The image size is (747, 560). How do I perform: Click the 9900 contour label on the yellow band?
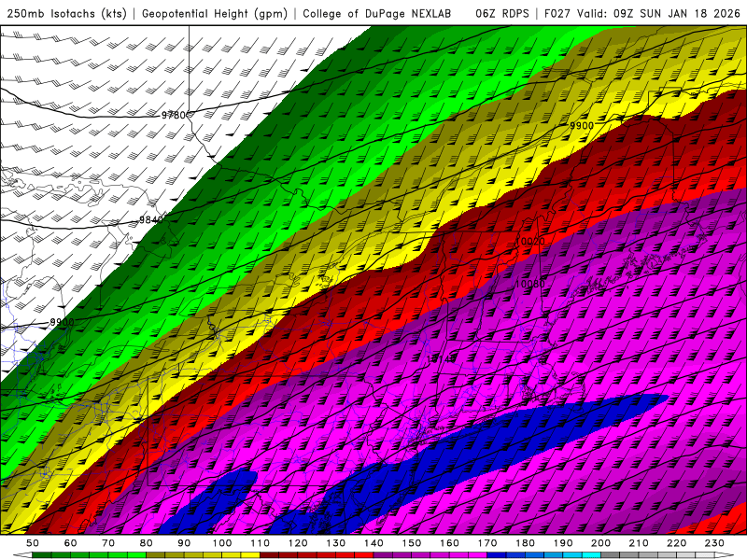582,126
